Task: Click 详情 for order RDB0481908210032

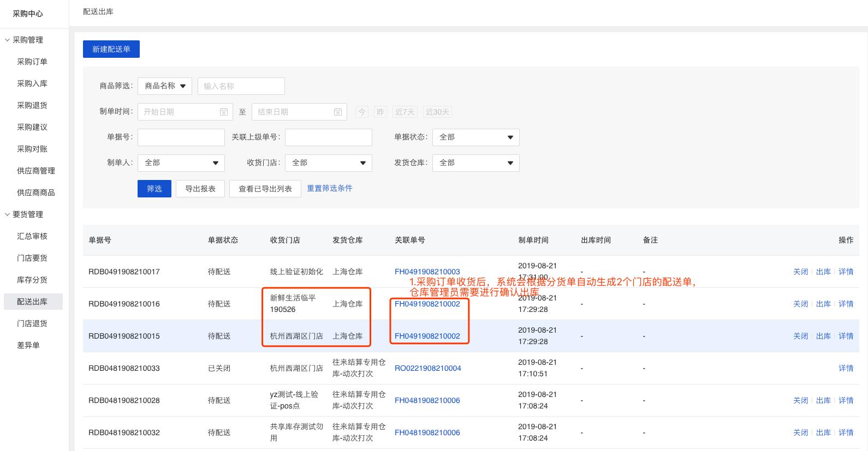Action: [846, 432]
